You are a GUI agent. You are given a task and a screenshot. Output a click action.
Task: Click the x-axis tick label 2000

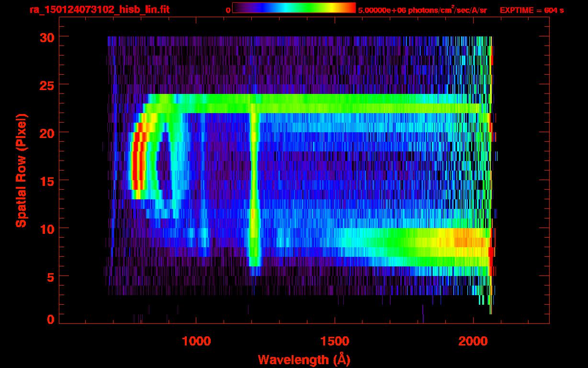(473, 341)
